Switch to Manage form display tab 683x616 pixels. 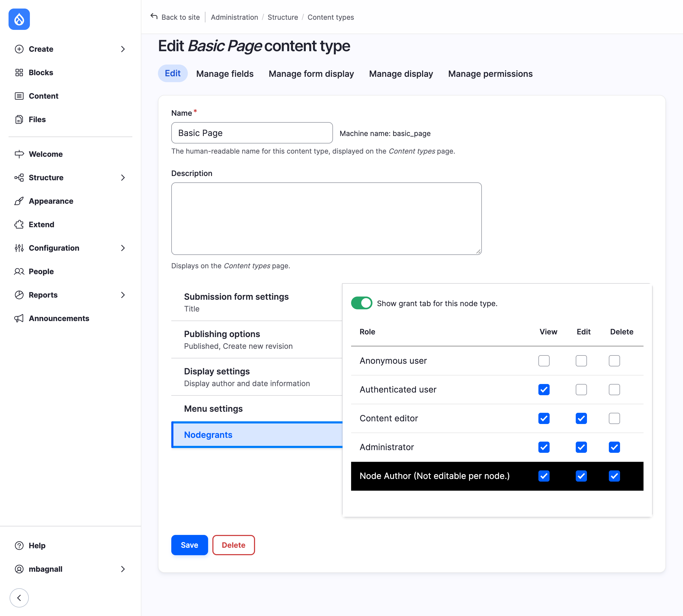(x=311, y=73)
